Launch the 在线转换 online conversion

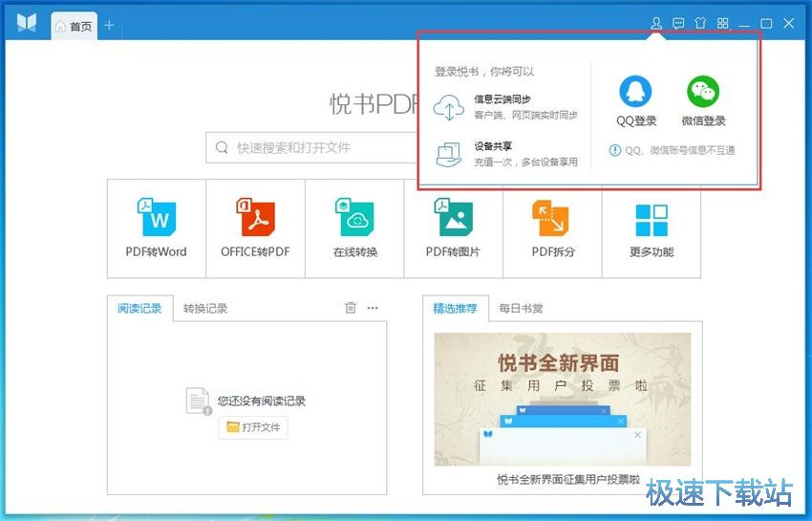pos(354,228)
